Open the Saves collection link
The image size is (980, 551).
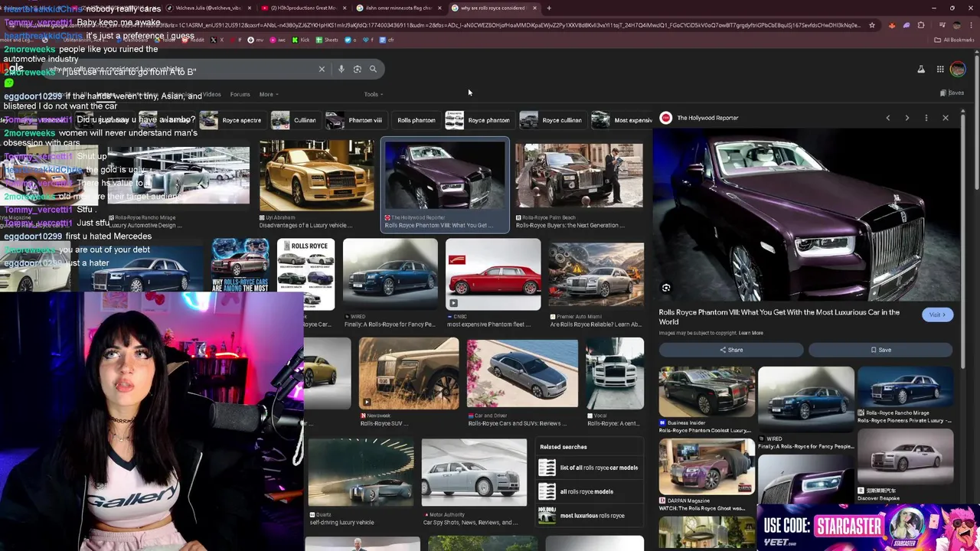952,93
